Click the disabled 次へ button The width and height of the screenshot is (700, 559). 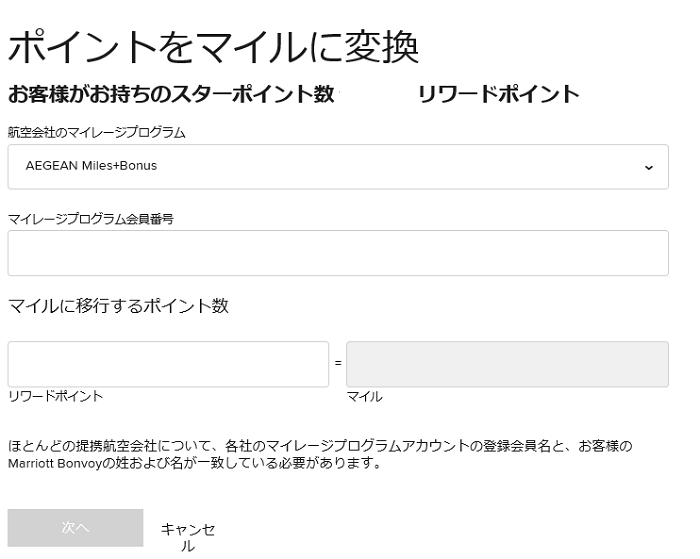coord(75,528)
